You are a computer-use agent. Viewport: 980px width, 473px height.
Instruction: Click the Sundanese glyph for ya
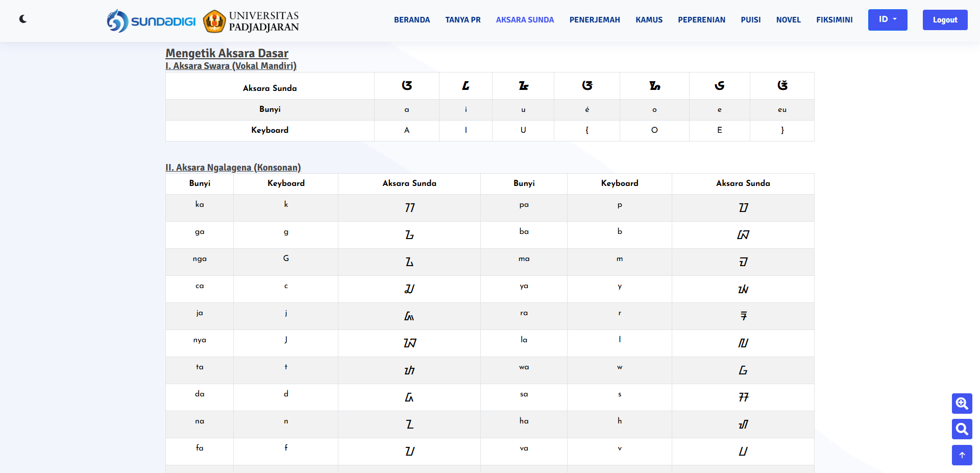(743, 289)
